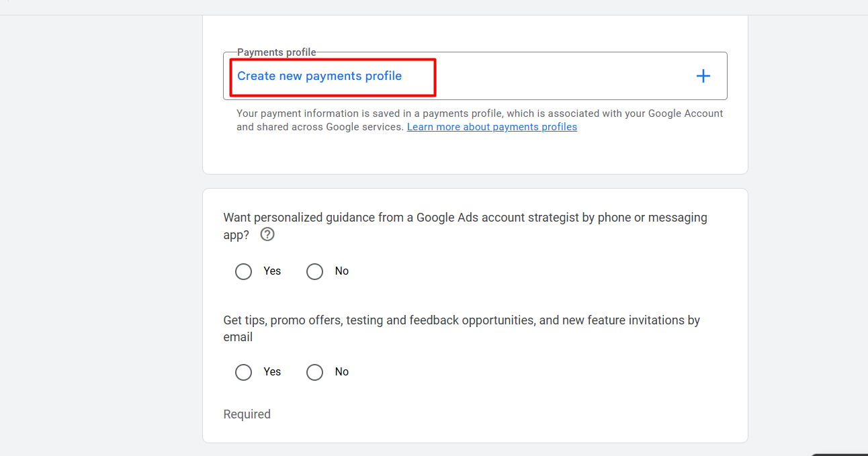Click the help question mark icon
Viewport: 868px width, 456px height.
[267, 234]
